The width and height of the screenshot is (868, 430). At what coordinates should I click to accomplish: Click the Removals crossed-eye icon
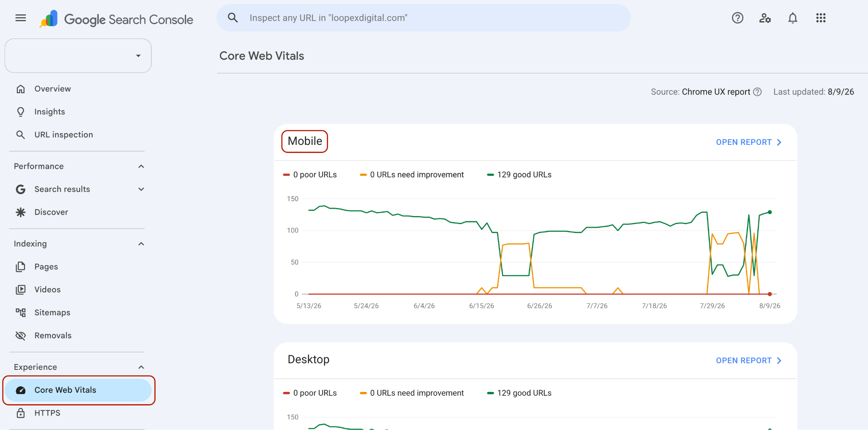coord(20,336)
